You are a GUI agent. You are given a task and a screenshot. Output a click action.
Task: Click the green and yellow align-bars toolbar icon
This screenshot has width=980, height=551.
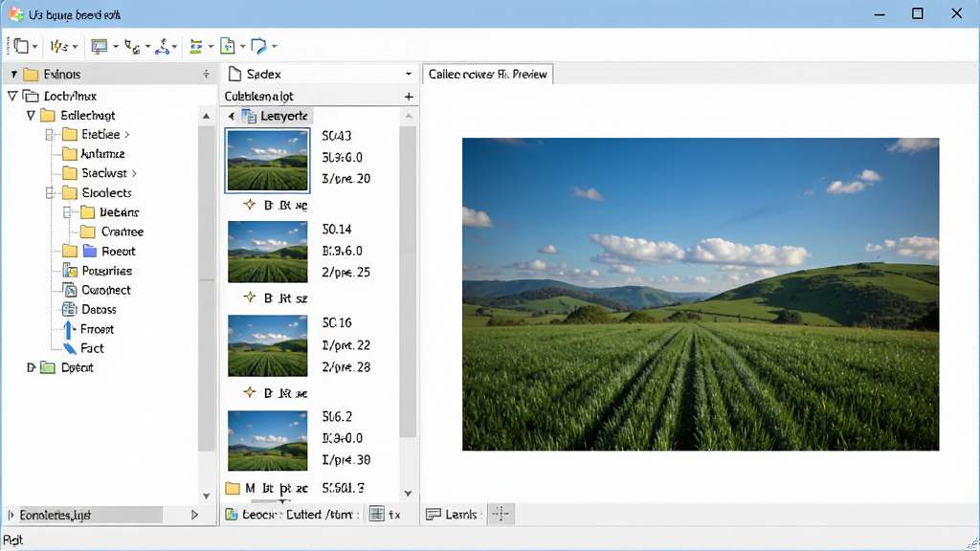click(196, 46)
